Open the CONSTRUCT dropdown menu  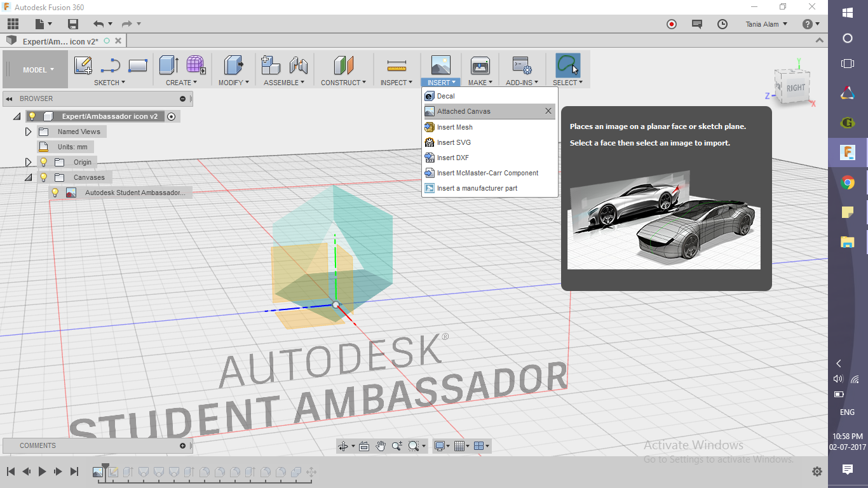(343, 83)
